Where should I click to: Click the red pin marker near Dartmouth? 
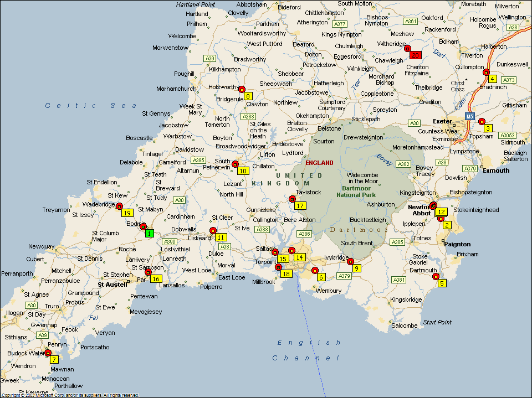436,276
